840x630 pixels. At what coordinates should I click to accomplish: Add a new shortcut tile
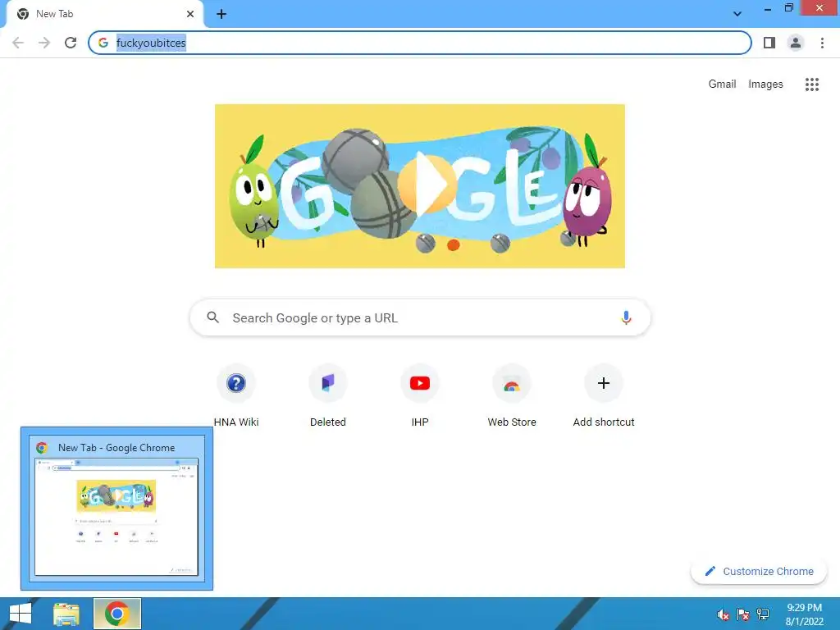click(x=604, y=396)
